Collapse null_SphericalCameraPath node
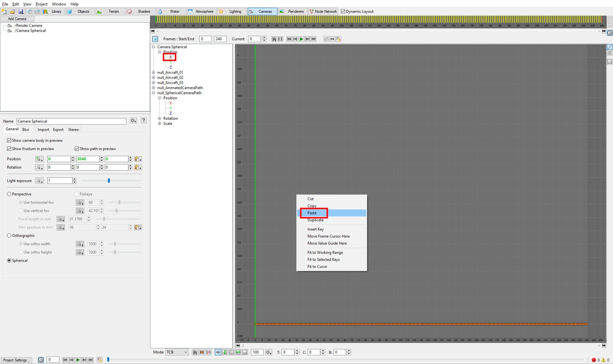The image size is (613, 364). 154,93
